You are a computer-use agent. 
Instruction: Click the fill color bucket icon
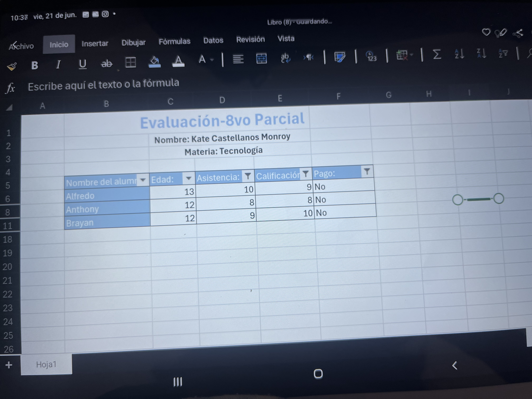click(x=154, y=62)
